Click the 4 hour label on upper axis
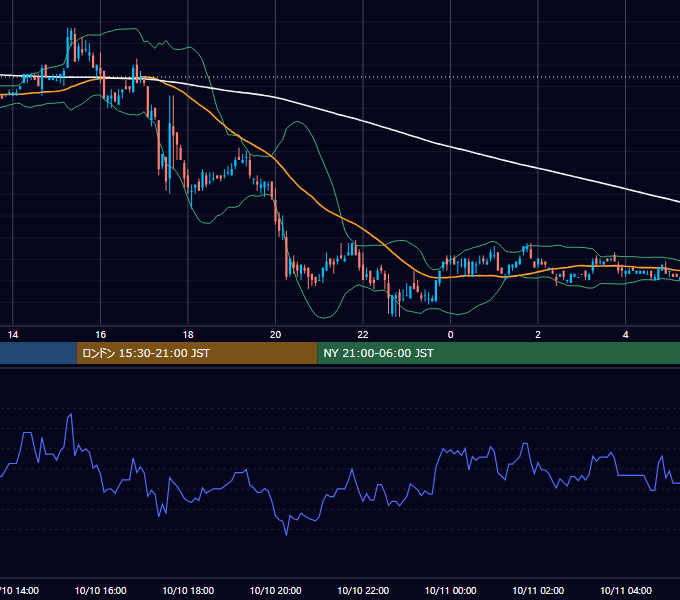Image resolution: width=680 pixels, height=600 pixels. click(625, 335)
